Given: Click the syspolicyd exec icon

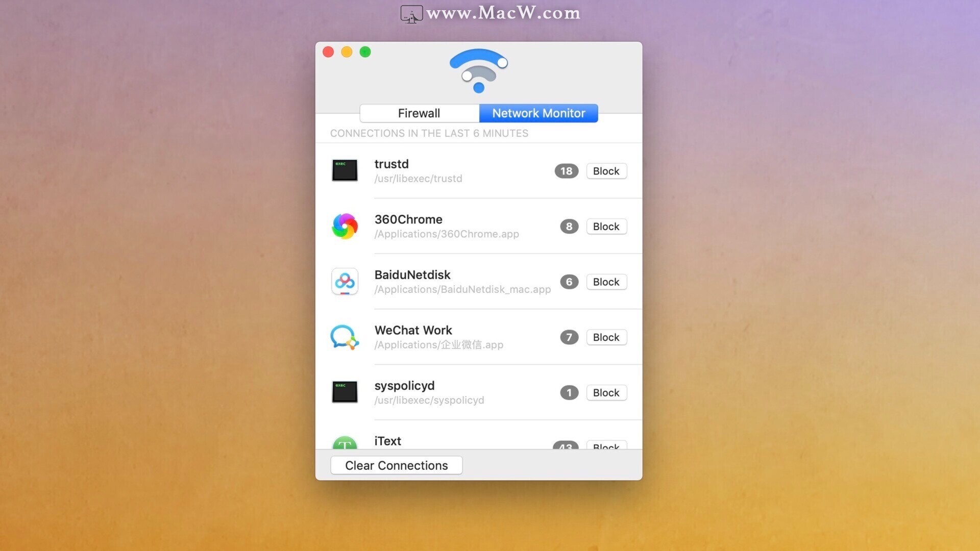Looking at the screenshot, I should tap(344, 392).
